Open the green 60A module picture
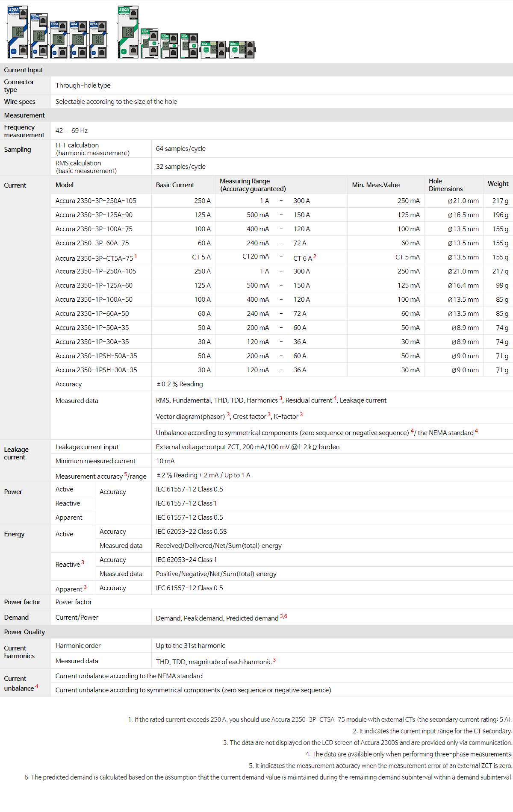This screenshot has width=513, height=812. 189,46
